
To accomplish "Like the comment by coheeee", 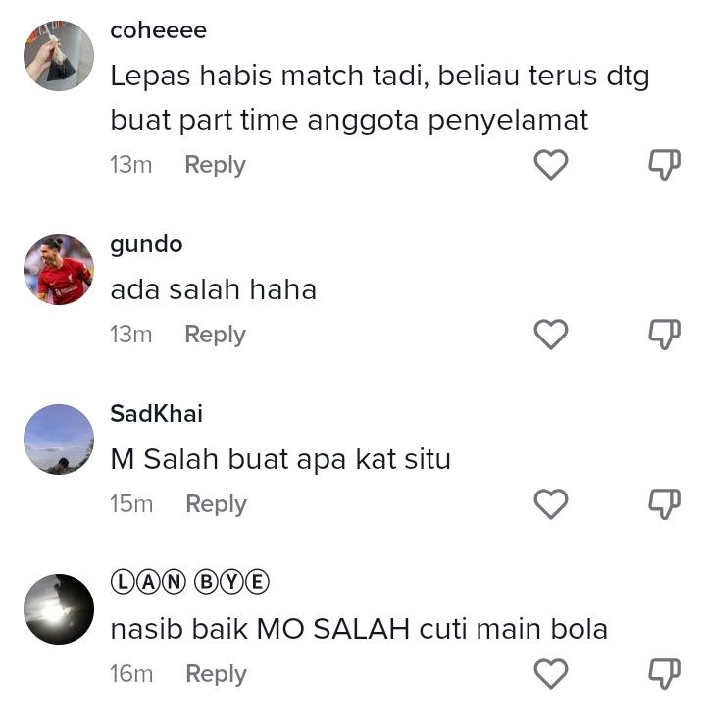I will click(551, 165).
